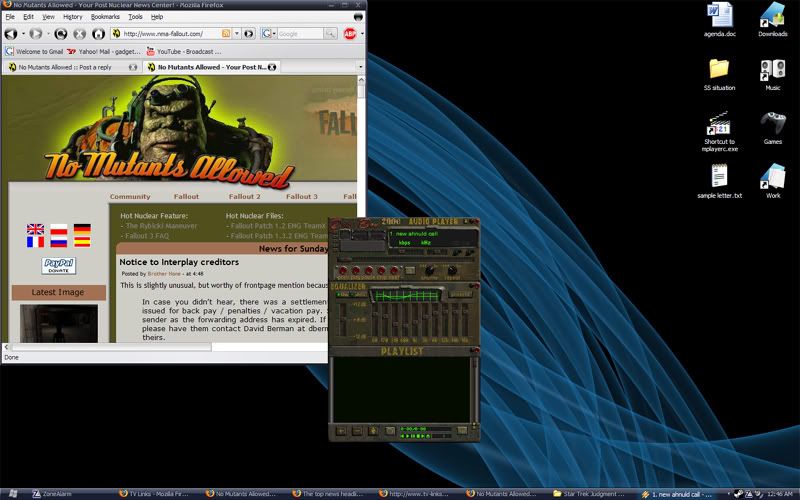800x500 pixels.
Task: Click in the Google search box
Action: [x=299, y=34]
